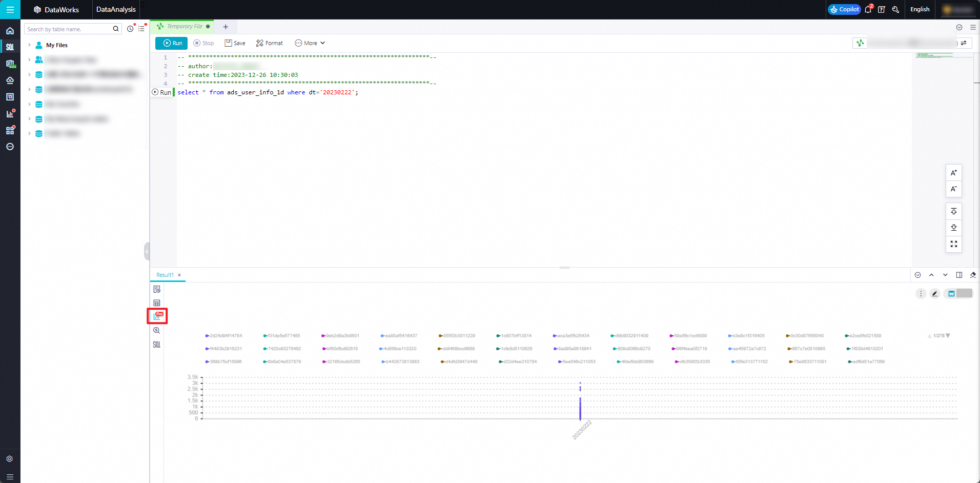Viewport: 980px width, 483px height.
Task: Collapse the left file panel handle
Action: coord(147,251)
